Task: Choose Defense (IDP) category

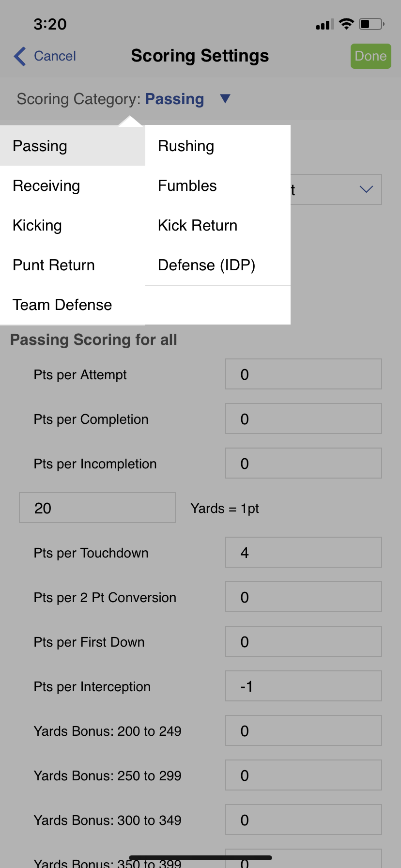Action: point(207,265)
